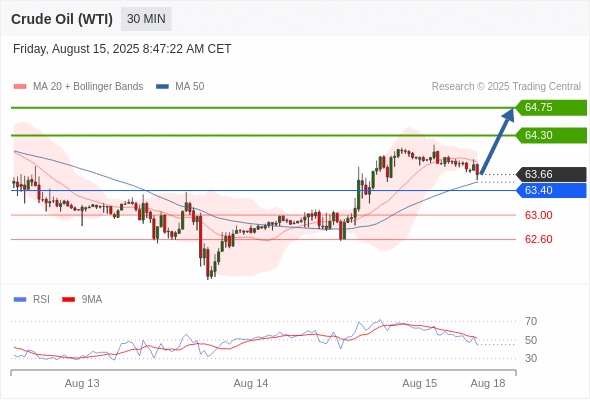
Task: Select the 64.30 resistance price tag
Action: 551,135
